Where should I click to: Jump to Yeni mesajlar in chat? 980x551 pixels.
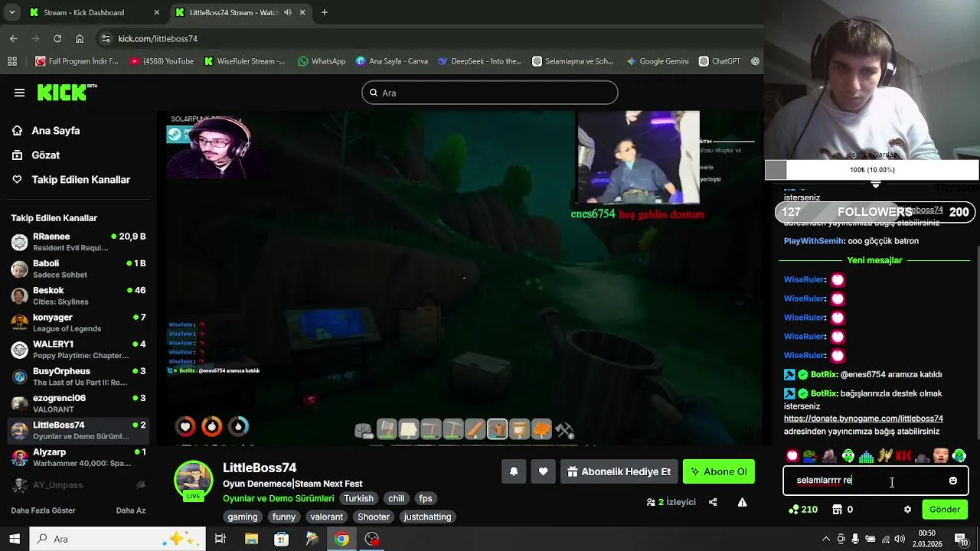[x=874, y=260]
